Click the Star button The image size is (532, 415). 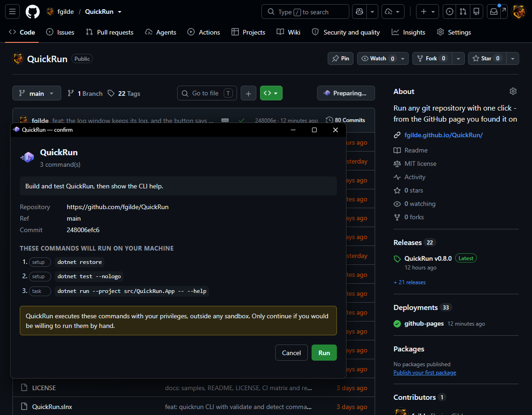click(487, 58)
